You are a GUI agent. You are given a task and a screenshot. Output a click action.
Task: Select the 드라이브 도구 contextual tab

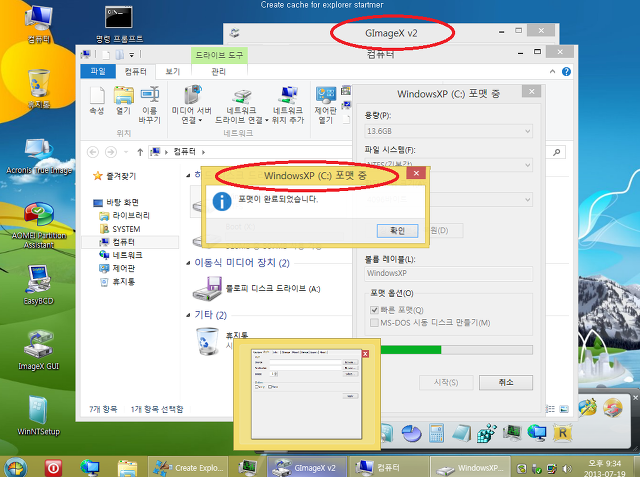coord(219,55)
